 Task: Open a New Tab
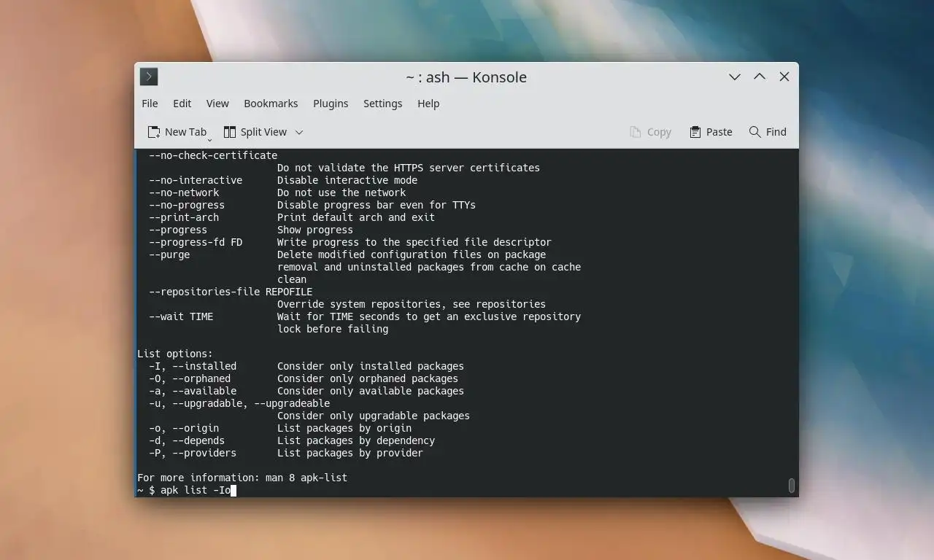tap(177, 132)
